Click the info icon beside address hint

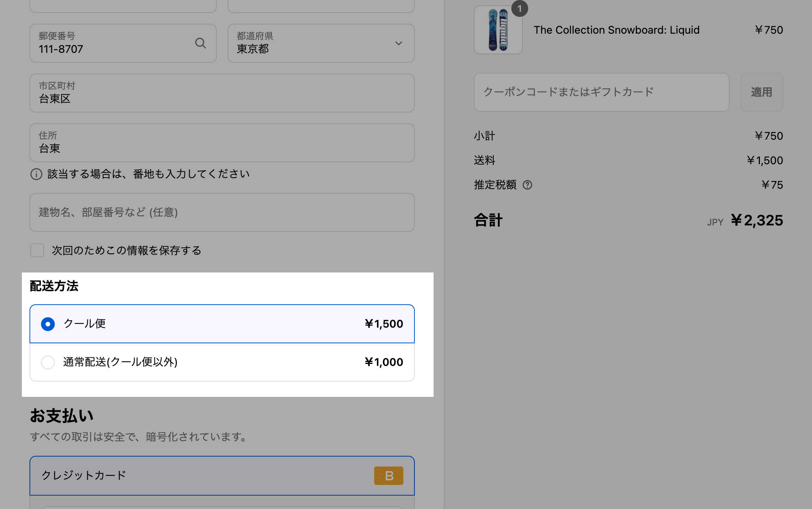pyautogui.click(x=36, y=174)
